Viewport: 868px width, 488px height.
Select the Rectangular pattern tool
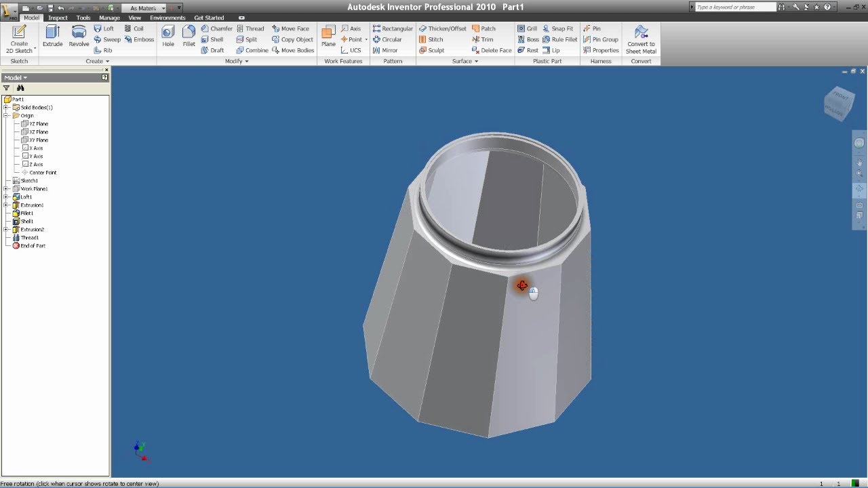[393, 28]
